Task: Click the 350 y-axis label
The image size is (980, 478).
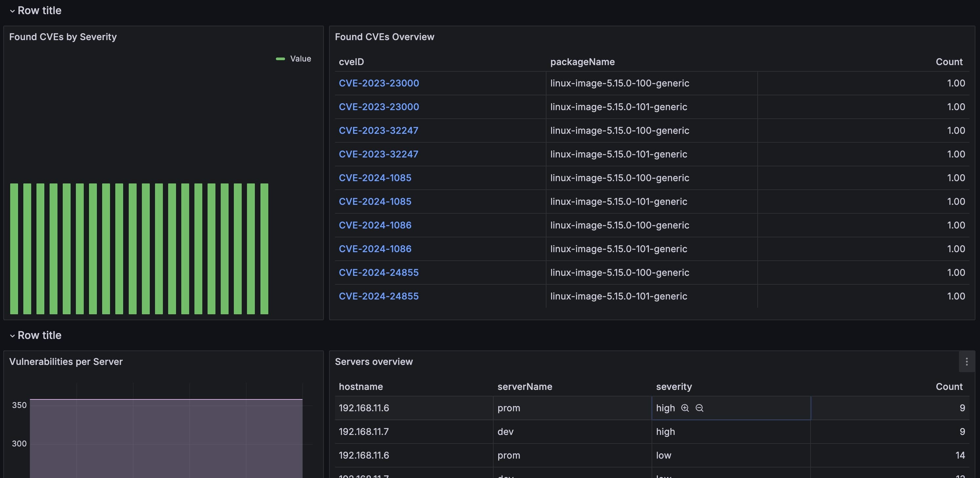Action: click(x=19, y=405)
